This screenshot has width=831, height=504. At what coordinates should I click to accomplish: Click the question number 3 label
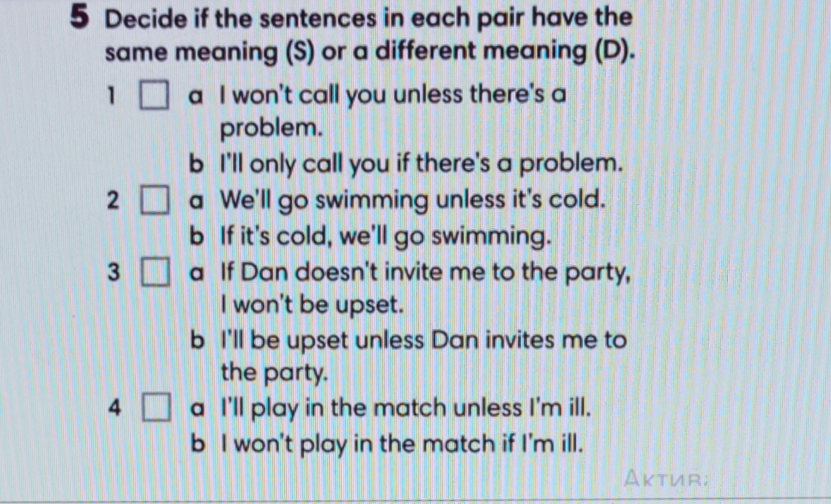pos(114,272)
